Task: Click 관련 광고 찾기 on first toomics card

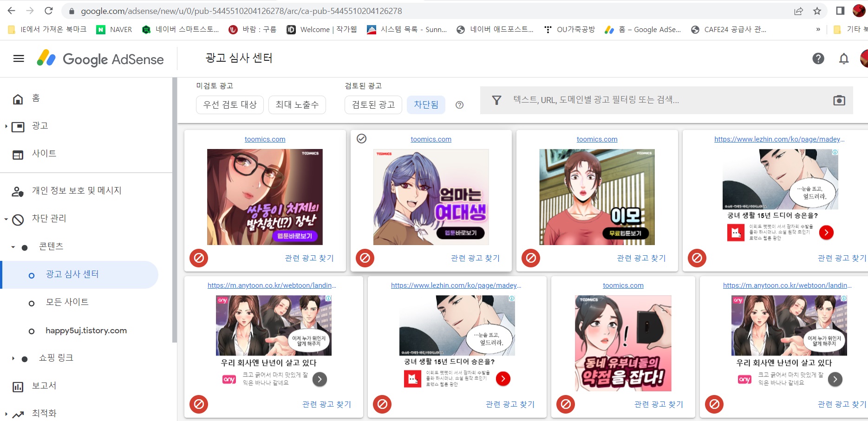Action: pos(309,258)
